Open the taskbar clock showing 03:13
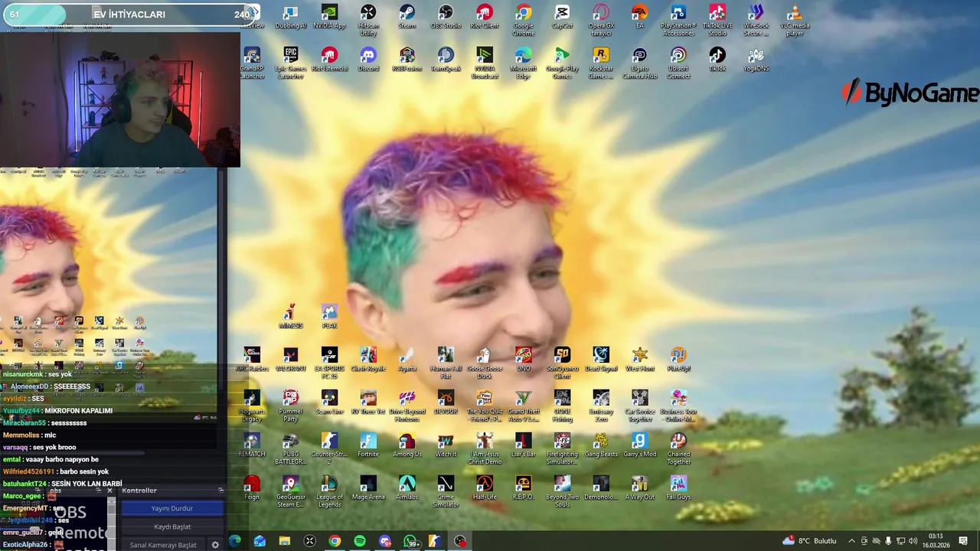This screenshot has width=980, height=551. (936, 541)
